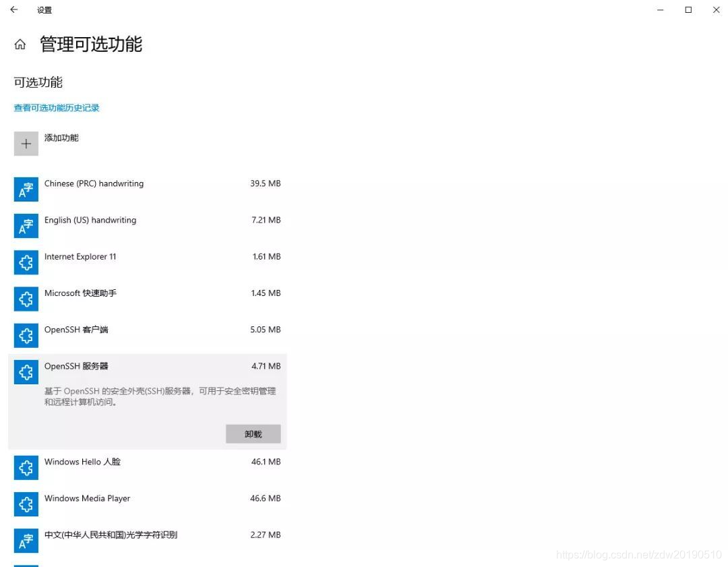Go back with the arrow icon
Image resolution: width=728 pixels, height=567 pixels.
[x=14, y=9]
